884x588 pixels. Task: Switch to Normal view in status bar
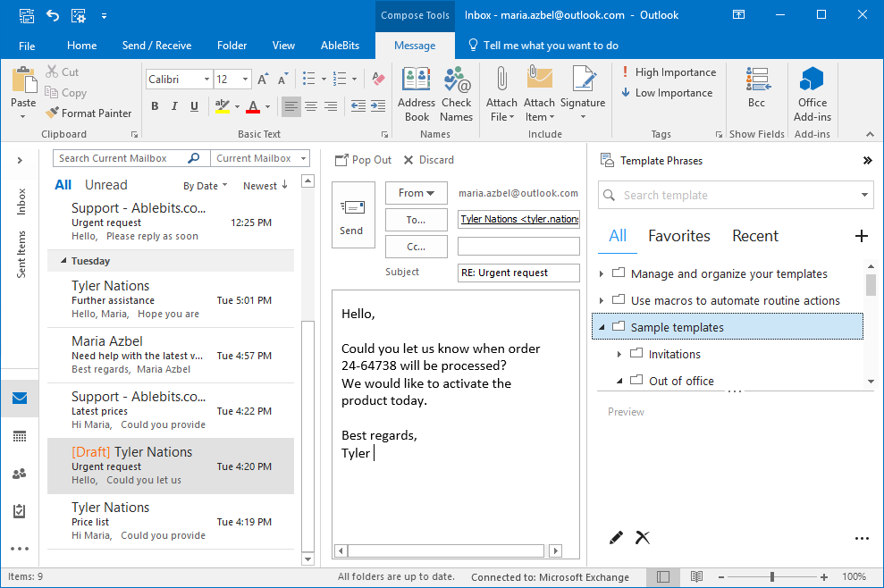click(x=663, y=576)
